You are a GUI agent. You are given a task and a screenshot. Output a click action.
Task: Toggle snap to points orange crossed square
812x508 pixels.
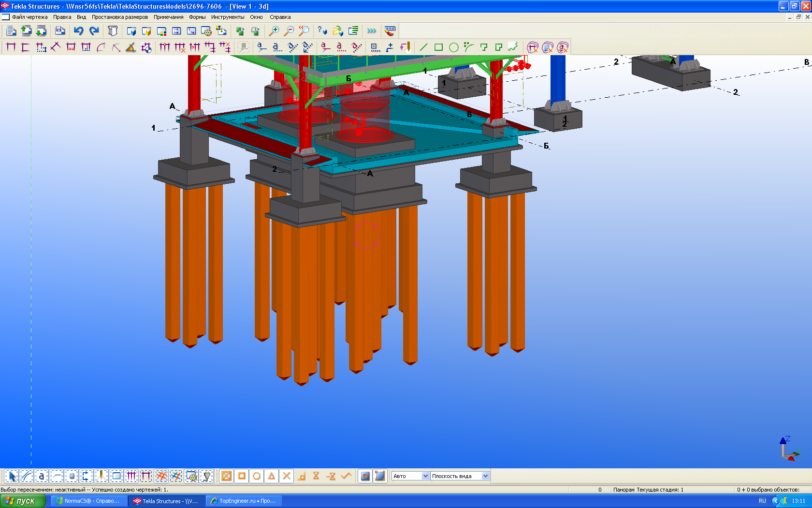tap(226, 476)
